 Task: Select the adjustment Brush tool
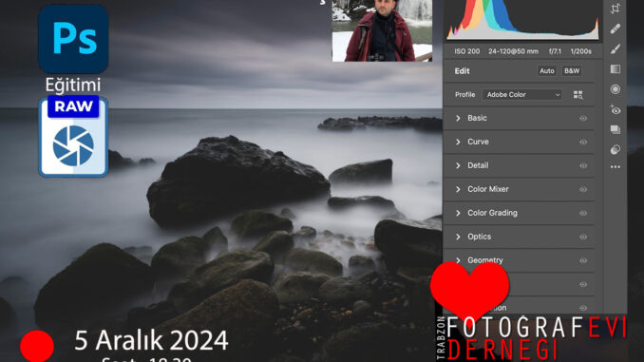click(615, 48)
